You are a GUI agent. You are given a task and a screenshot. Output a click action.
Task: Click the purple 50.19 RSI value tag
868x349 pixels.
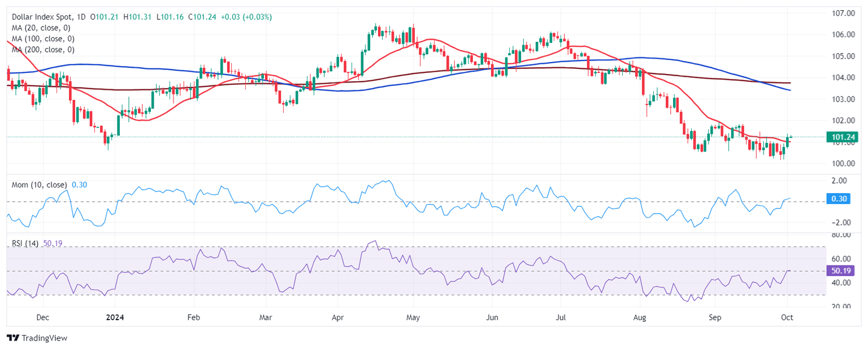839,271
